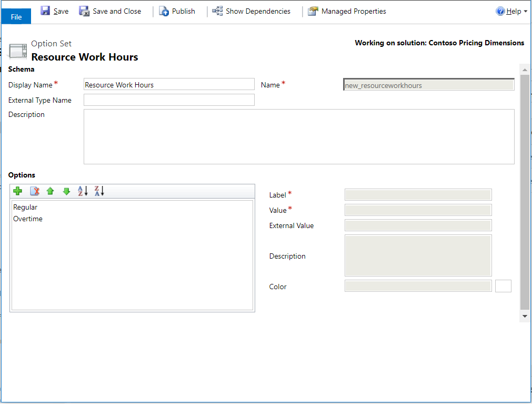Expand the Help dropdown arrow
The width and height of the screenshot is (532, 404).
tap(525, 11)
